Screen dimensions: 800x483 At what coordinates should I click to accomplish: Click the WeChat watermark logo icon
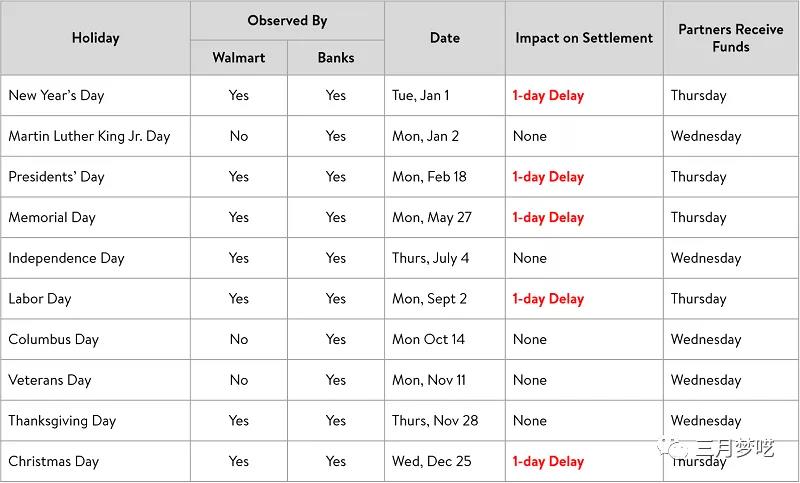pos(673,447)
